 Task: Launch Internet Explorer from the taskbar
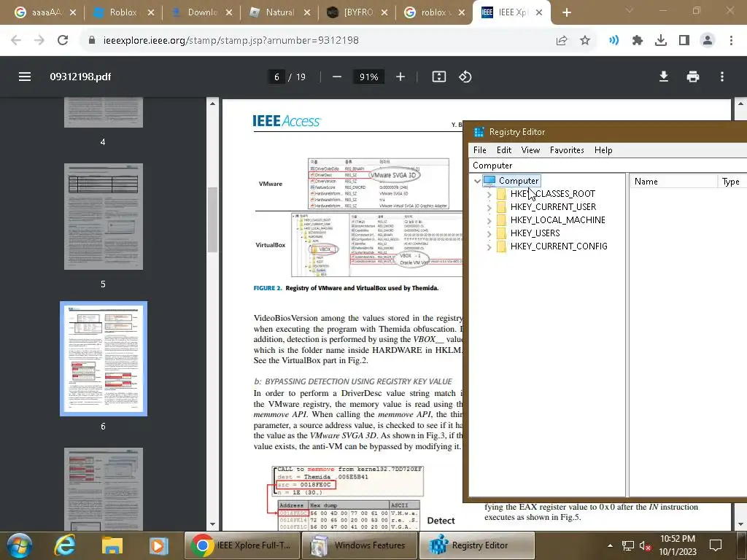64,545
